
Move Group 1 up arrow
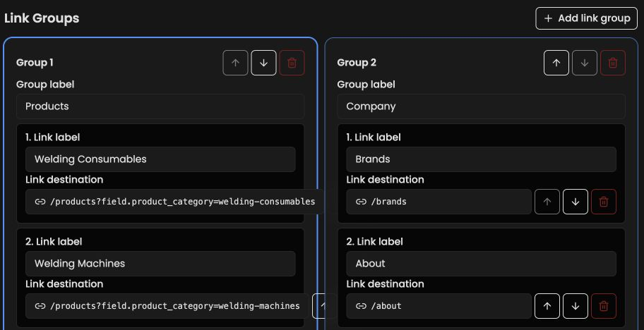point(235,63)
